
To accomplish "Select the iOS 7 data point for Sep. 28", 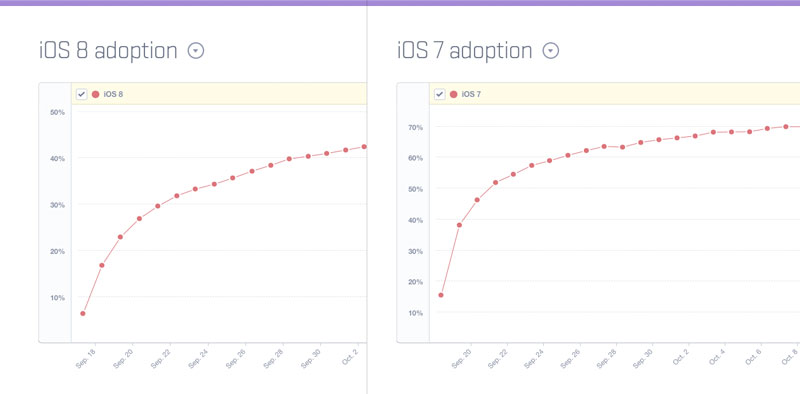I will click(622, 147).
